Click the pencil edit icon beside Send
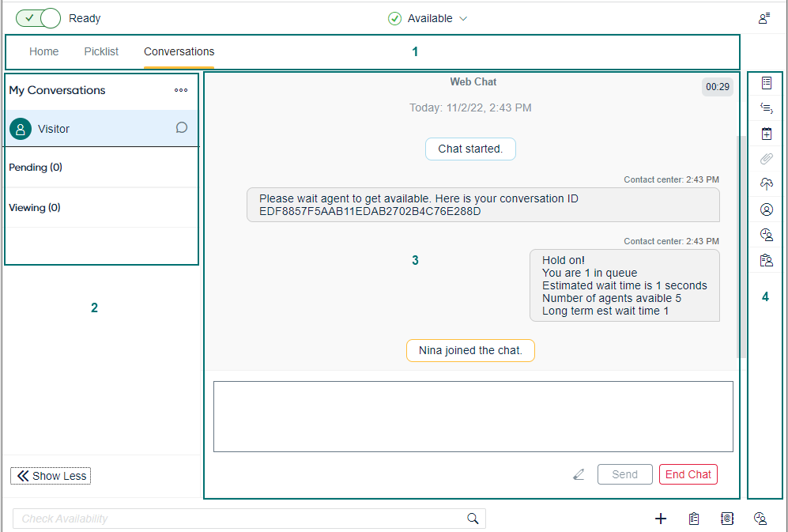Screen dimensions: 788x532 [x=579, y=474]
